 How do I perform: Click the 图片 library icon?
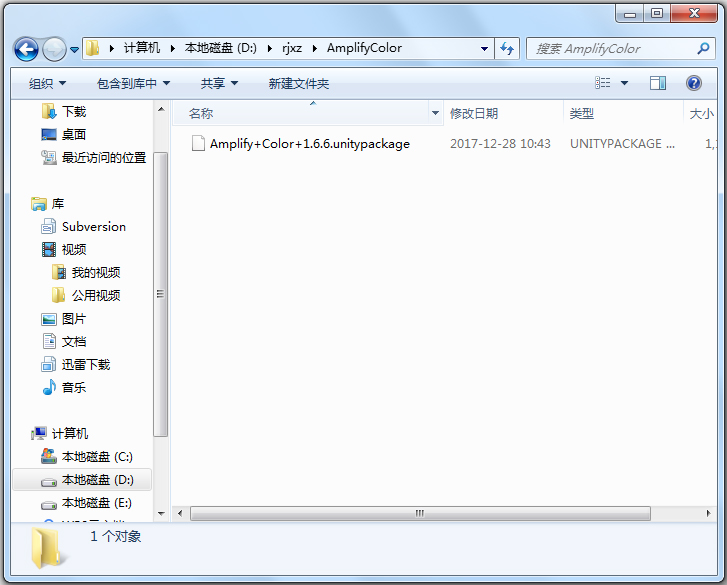click(x=49, y=319)
